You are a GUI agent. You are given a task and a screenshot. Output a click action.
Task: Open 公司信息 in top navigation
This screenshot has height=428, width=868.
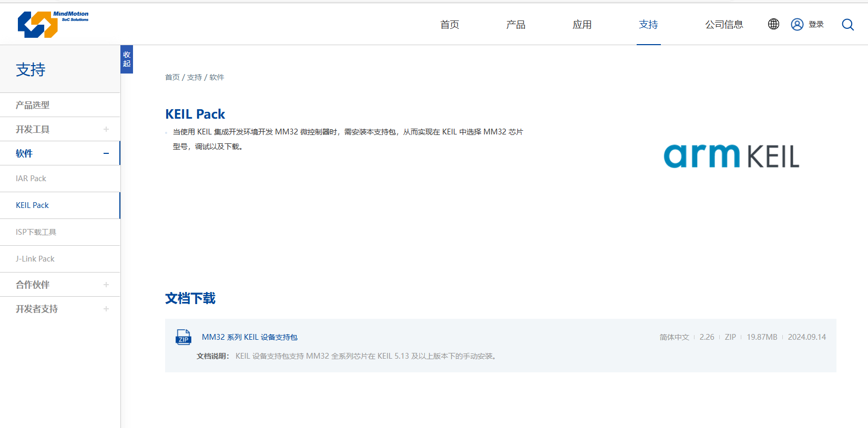[723, 25]
